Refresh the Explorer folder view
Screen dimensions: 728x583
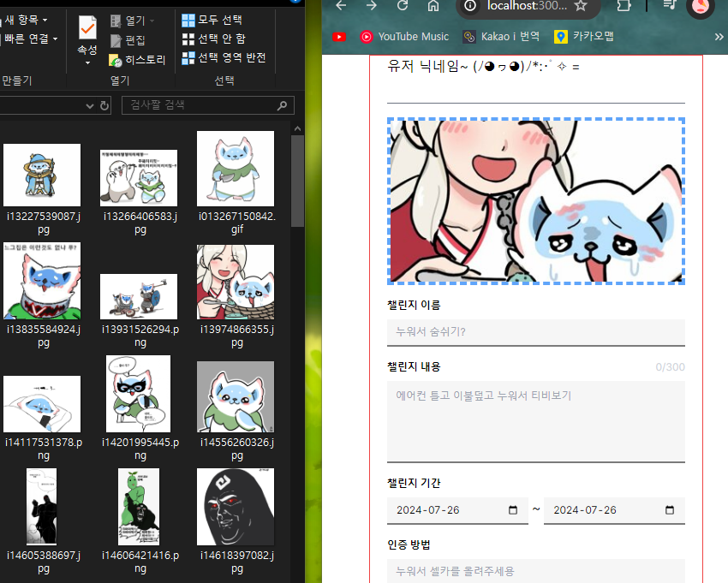[104, 106]
